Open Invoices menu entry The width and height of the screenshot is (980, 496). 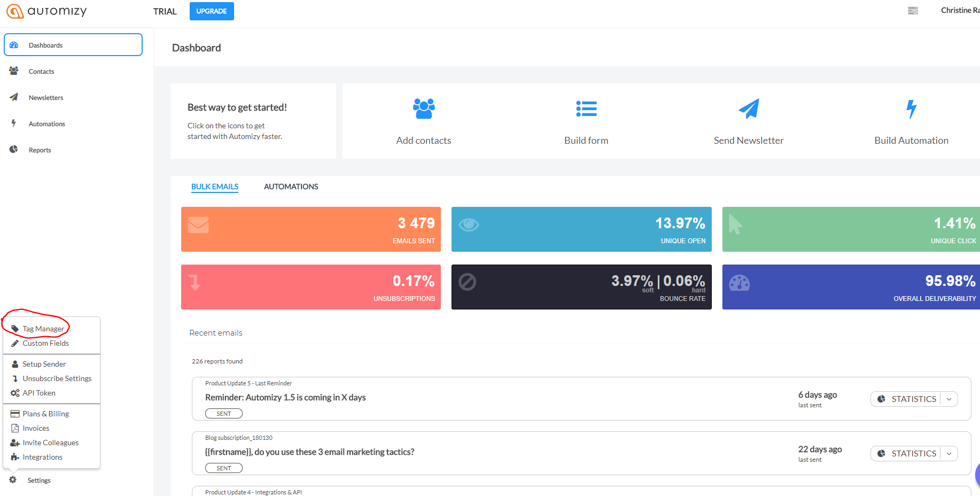click(36, 428)
